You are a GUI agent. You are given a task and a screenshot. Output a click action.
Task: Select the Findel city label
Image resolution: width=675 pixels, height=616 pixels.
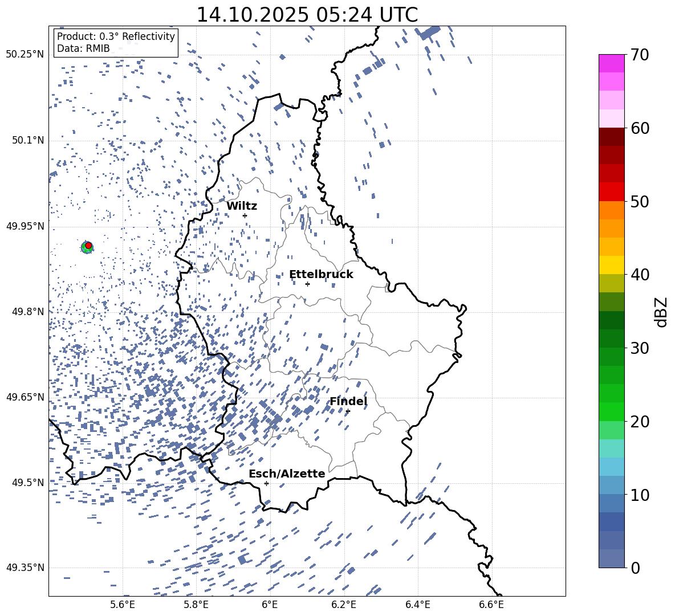(x=348, y=401)
